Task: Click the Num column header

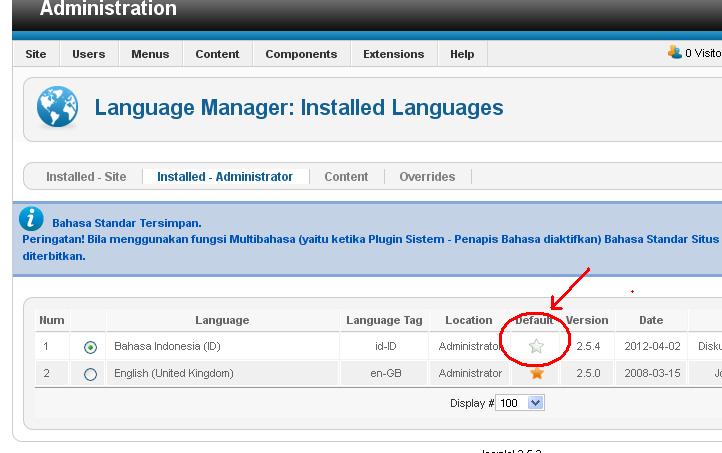Action: (52, 320)
